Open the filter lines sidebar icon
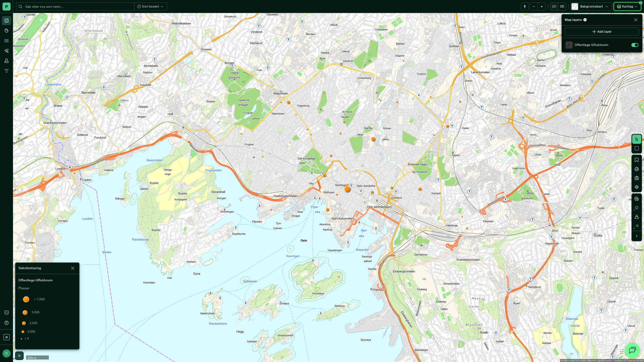Viewport: 644px width, 362px height. 7,71
